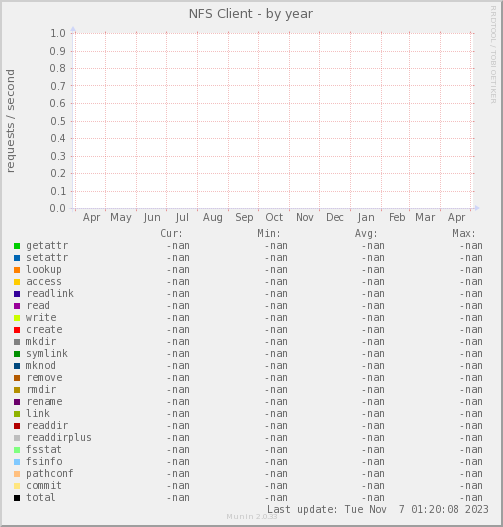Click the red create legend swatch
Image resolution: width=503 pixels, height=527 pixels.
click(17, 330)
